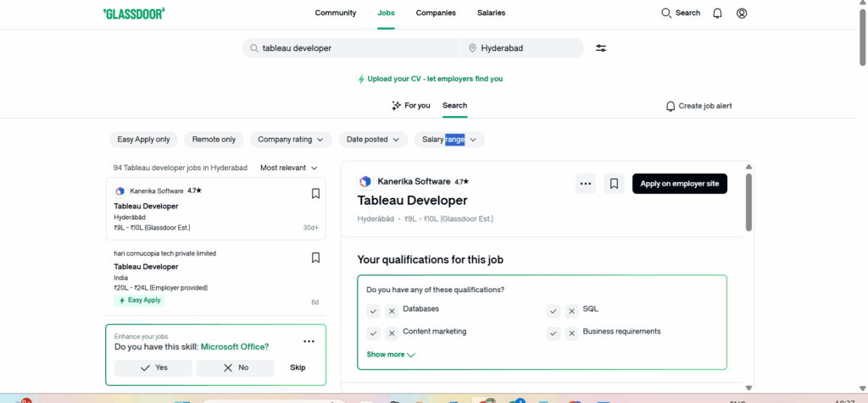868x403 pixels.
Task: Open the Jobs nav item
Action: [386, 13]
